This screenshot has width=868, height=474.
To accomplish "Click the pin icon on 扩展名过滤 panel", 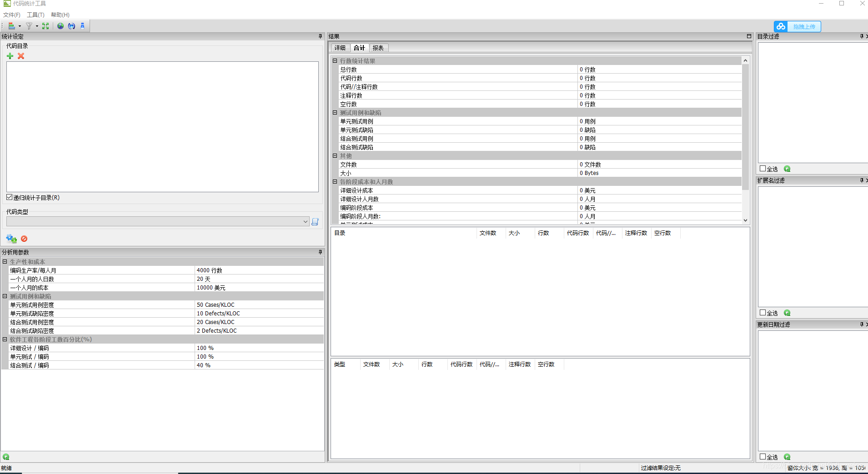I will [862, 180].
